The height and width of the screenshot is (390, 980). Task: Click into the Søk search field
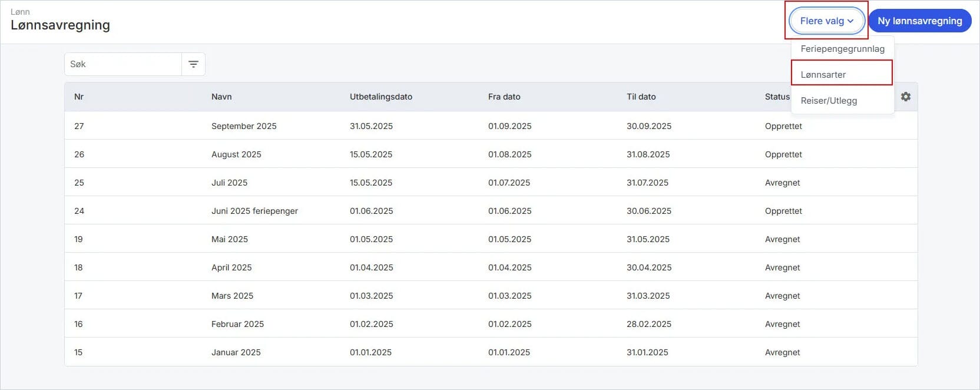pos(123,64)
